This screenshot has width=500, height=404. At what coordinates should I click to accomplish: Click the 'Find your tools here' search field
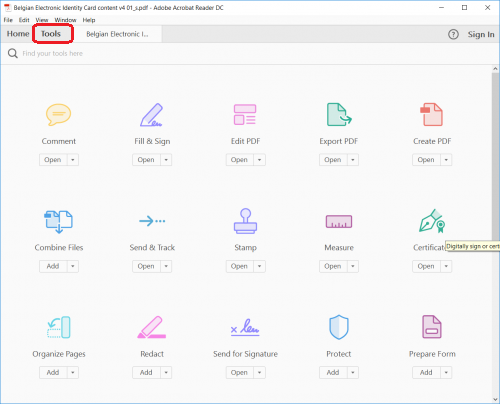[53, 53]
